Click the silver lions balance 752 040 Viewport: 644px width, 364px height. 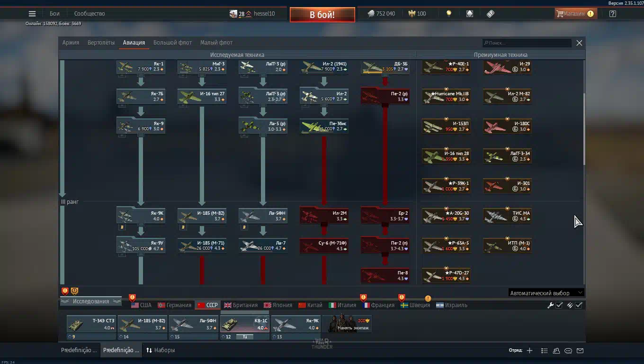pos(381,14)
